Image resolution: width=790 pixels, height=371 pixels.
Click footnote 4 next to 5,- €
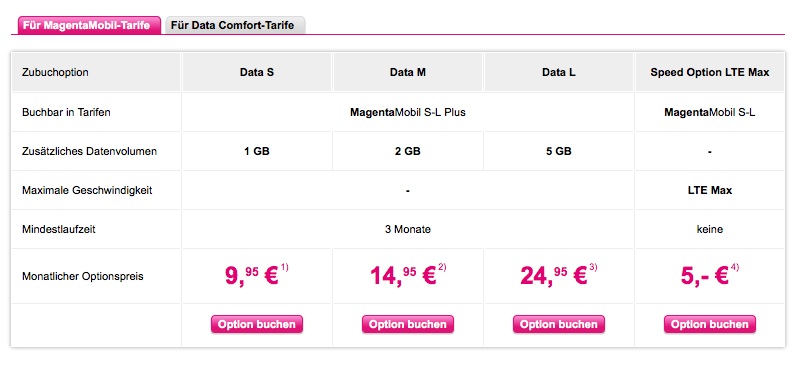(x=735, y=268)
